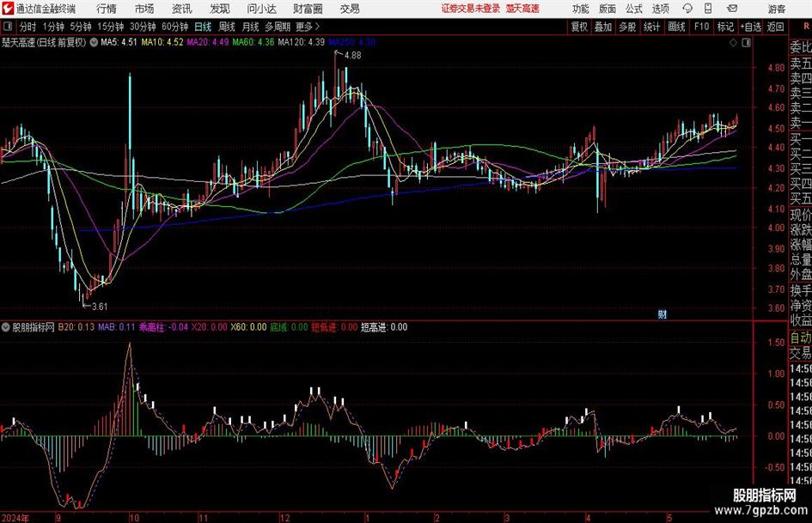Click the 财 marker on the price chart
812x523 pixels.
[662, 314]
